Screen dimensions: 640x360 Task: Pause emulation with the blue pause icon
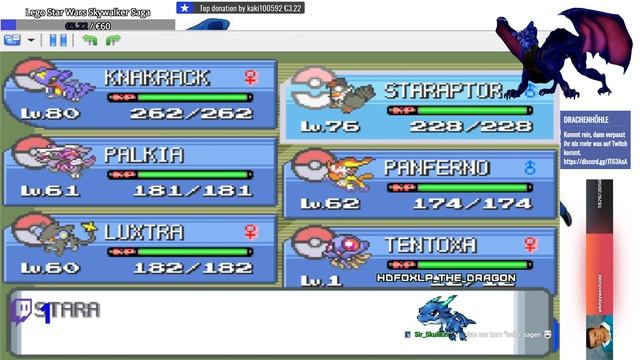[x=58, y=40]
